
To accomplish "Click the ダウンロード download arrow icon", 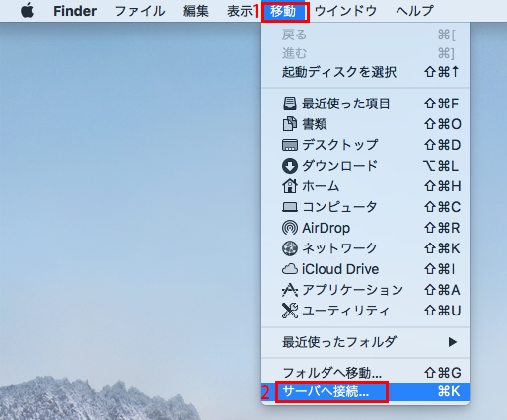I will (290, 166).
